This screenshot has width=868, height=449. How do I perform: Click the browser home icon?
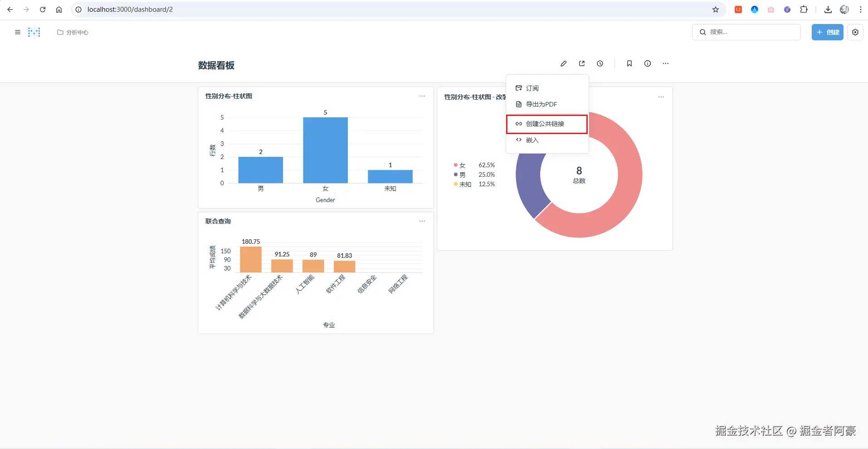59,10
